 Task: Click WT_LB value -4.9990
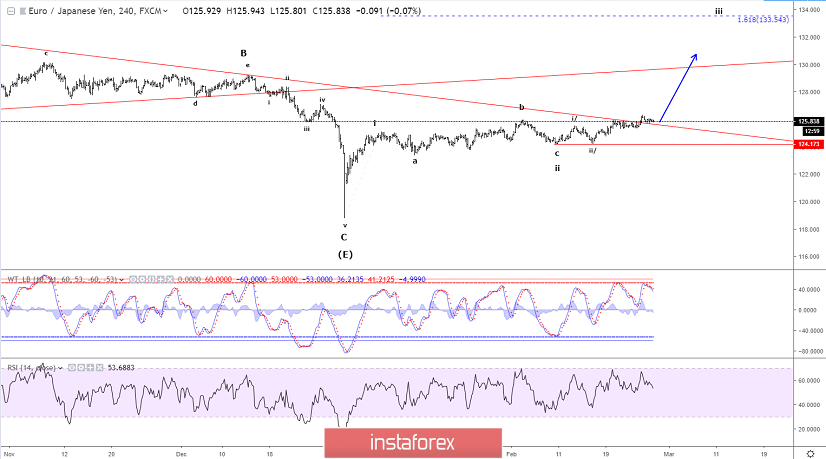(x=412, y=279)
